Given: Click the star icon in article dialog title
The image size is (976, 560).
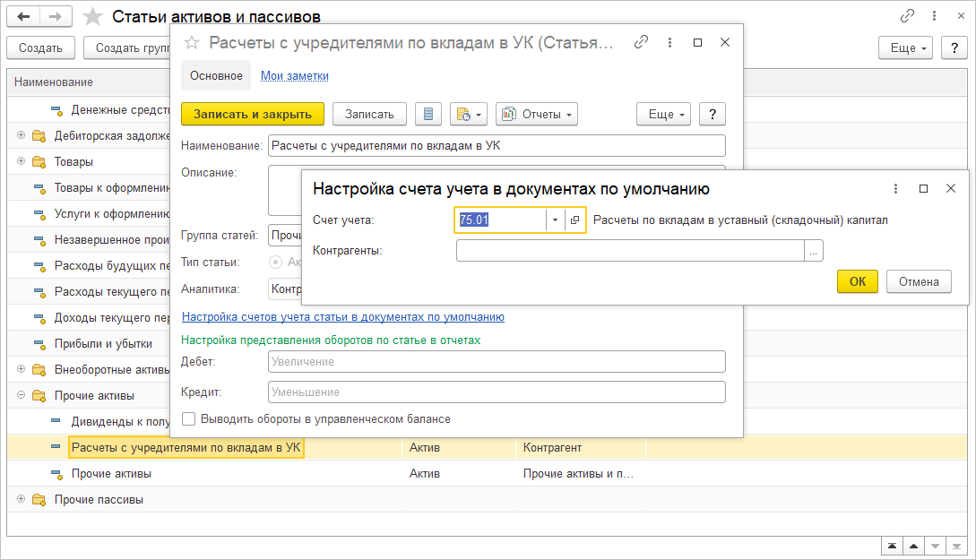Looking at the screenshot, I should pyautogui.click(x=190, y=42).
